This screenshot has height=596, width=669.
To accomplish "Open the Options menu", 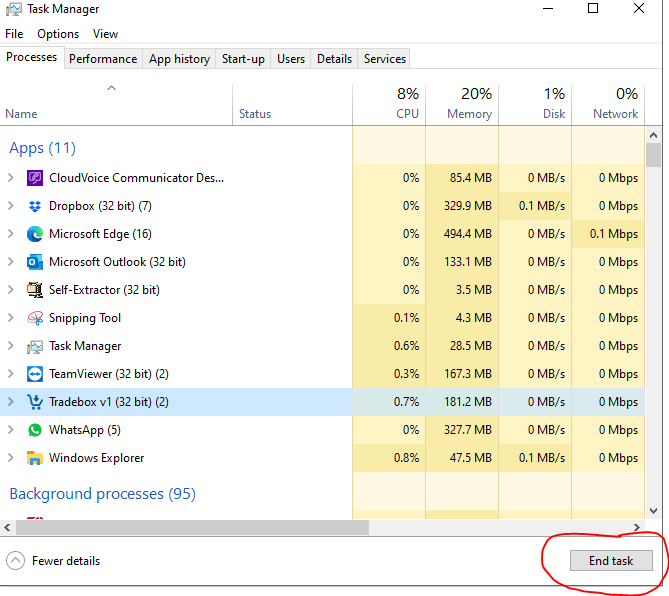I will [x=58, y=34].
